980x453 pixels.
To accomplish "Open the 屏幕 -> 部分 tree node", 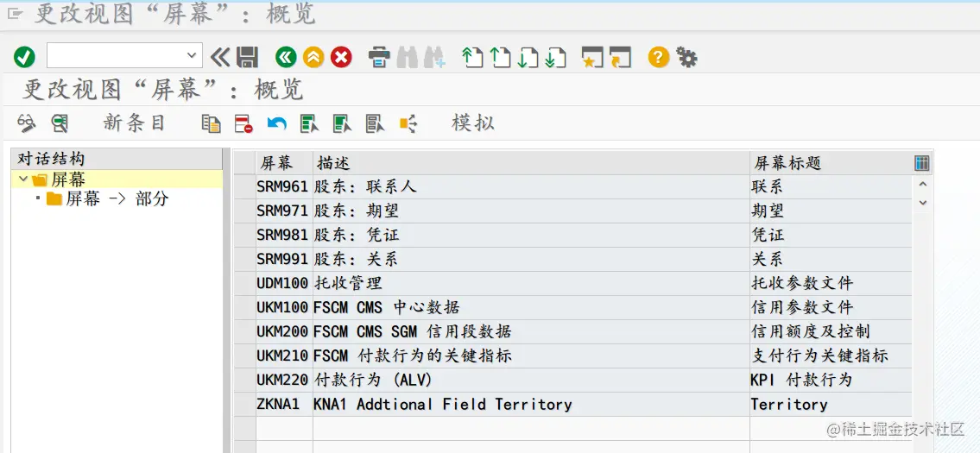I will (x=117, y=199).
